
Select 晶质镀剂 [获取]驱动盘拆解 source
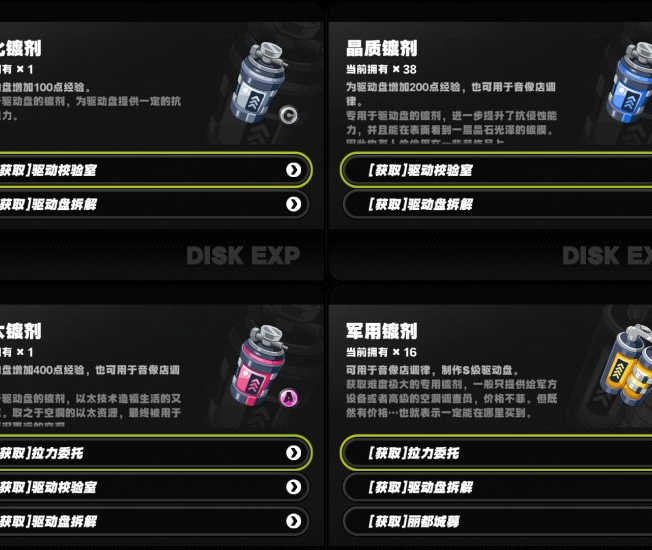497,204
